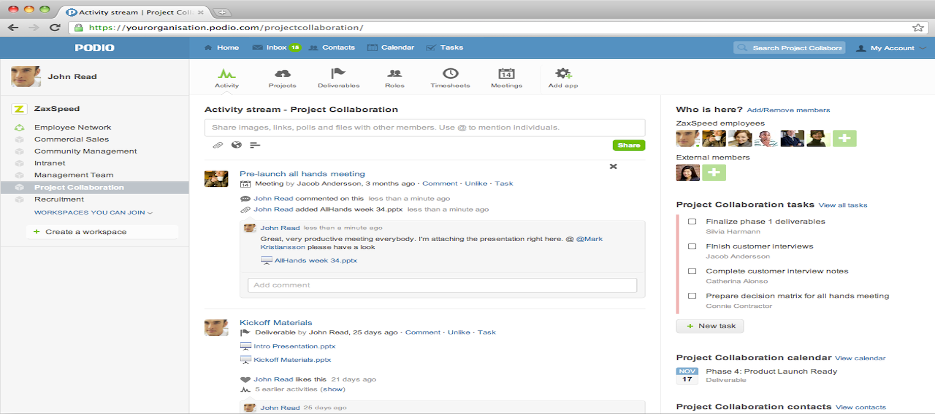The width and height of the screenshot is (935, 414).
Task: Click the first ZaxSpeed employee avatar
Action: (688, 138)
